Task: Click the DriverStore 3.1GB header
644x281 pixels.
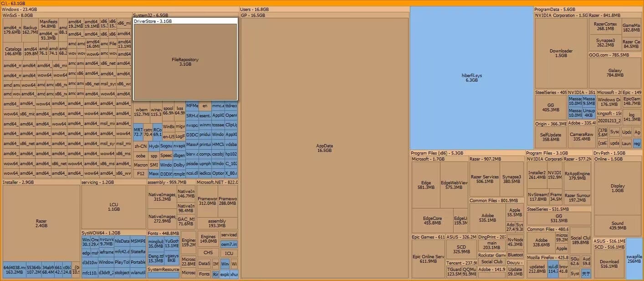Action: [x=185, y=21]
